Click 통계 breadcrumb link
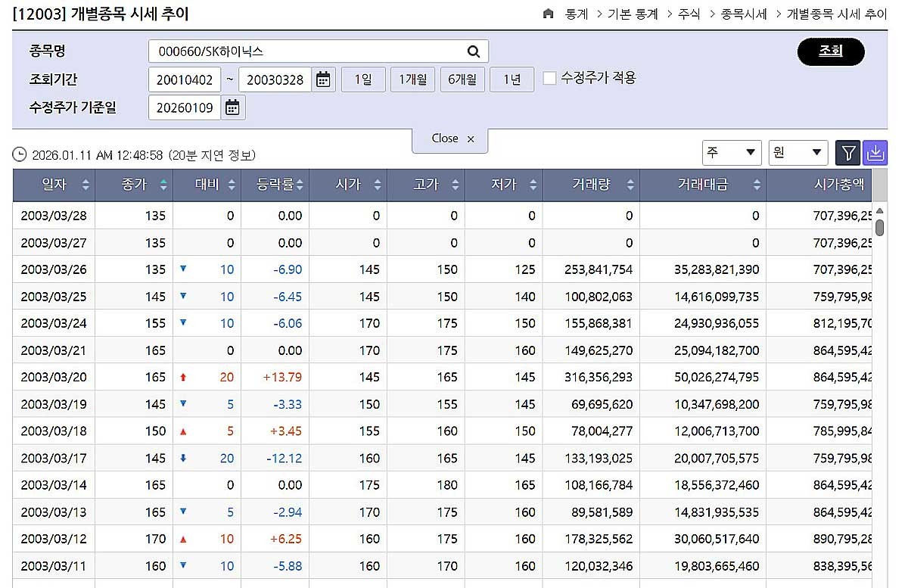The width and height of the screenshot is (908, 588). click(x=577, y=14)
